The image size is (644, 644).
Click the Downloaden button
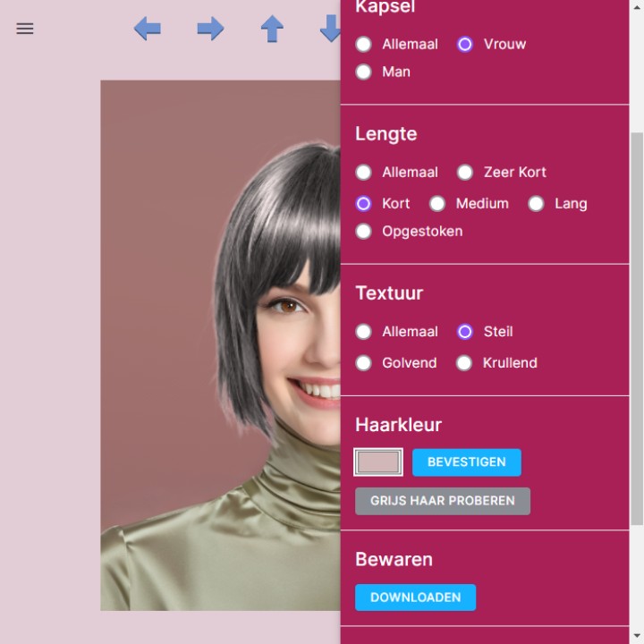tap(415, 597)
